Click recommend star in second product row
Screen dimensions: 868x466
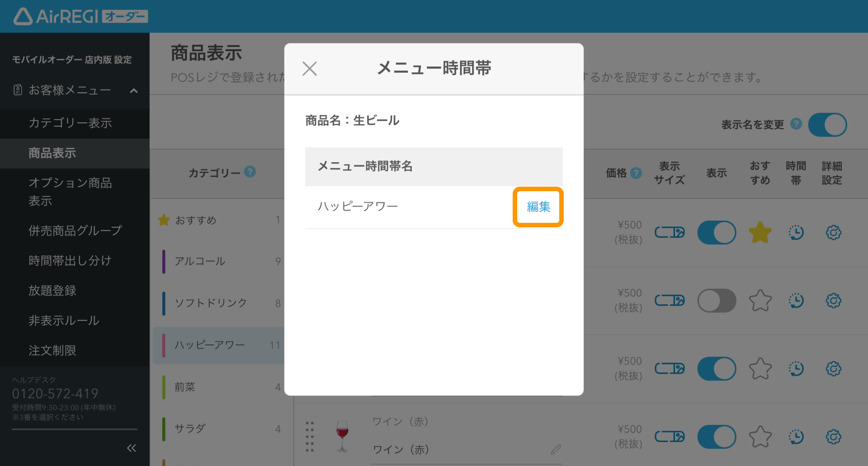click(x=760, y=301)
